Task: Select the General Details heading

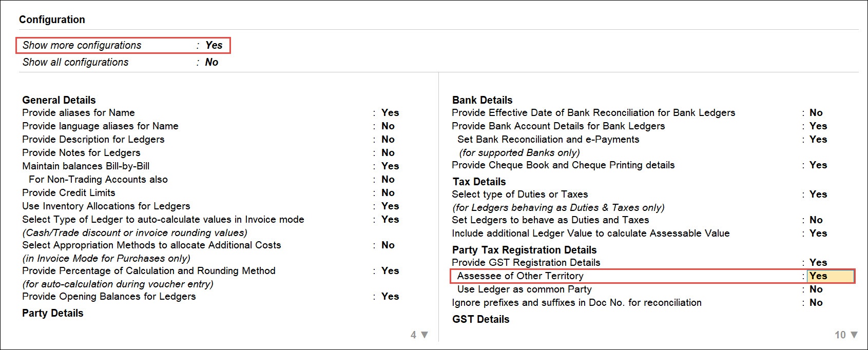Action: point(59,100)
